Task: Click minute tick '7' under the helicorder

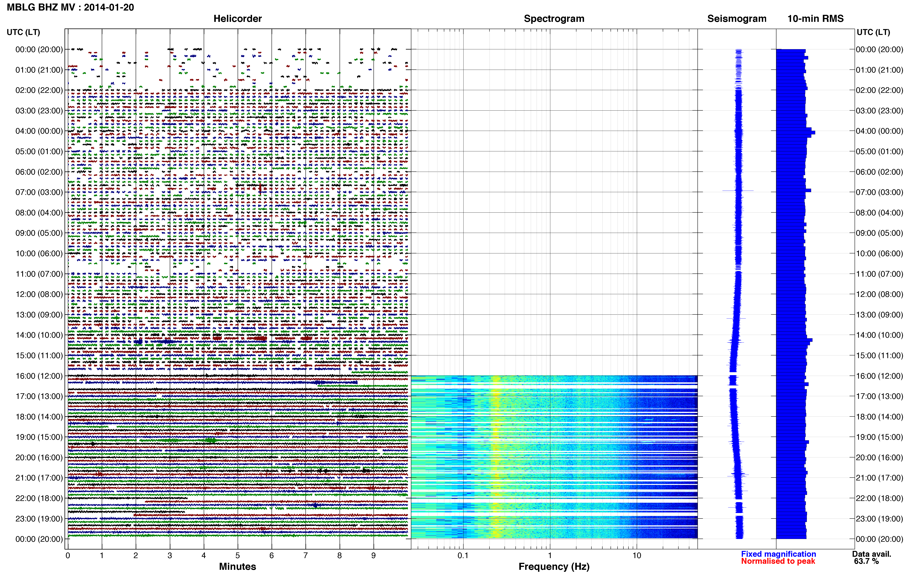Action: pos(306,555)
